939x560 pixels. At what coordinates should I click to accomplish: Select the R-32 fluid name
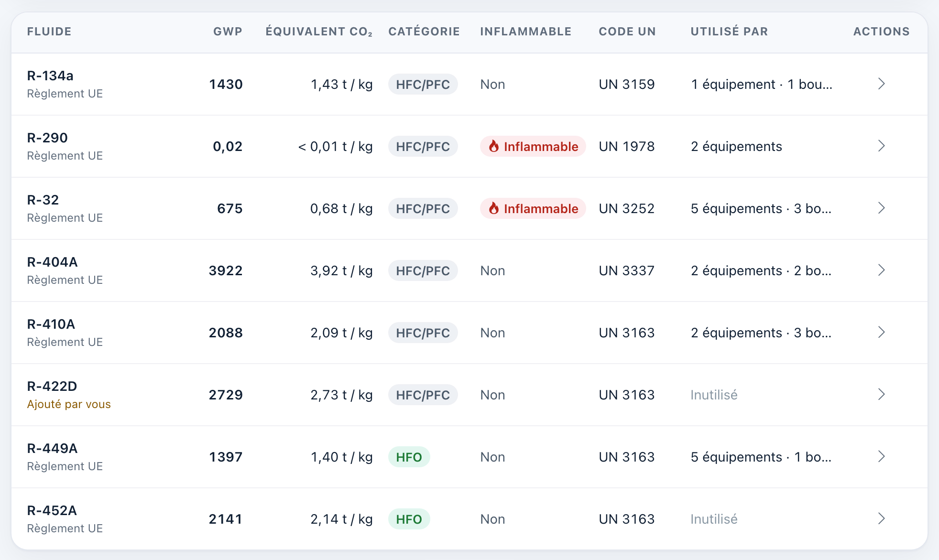tap(43, 200)
